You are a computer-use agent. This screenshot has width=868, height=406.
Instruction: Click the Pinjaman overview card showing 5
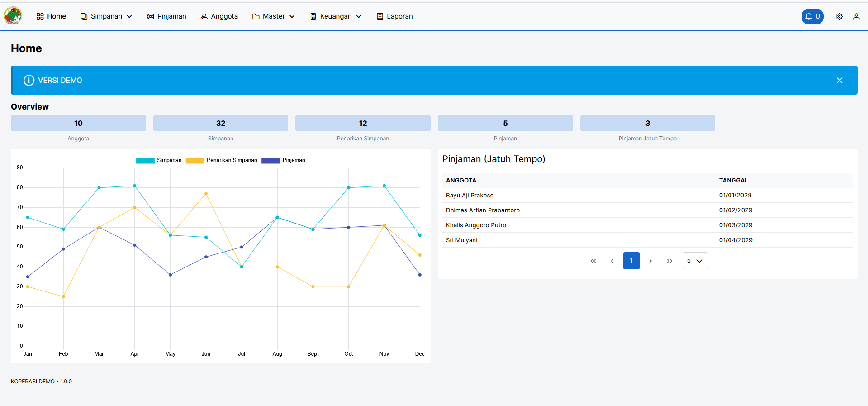tap(505, 123)
